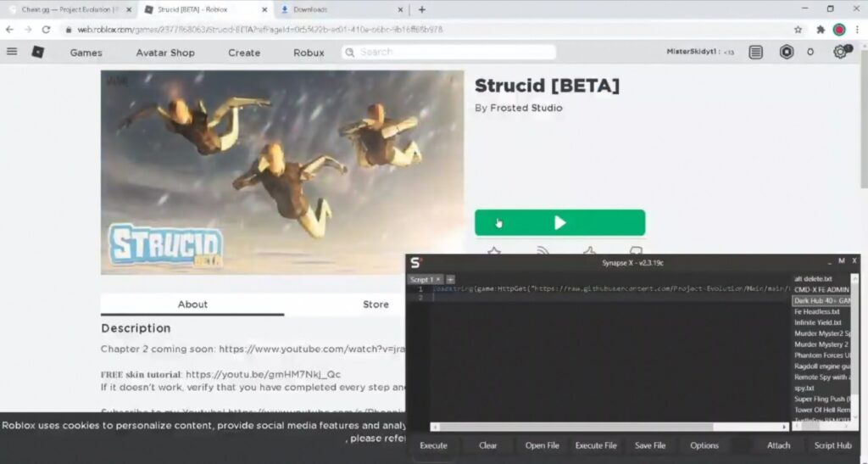The height and width of the screenshot is (464, 868).
Task: Select Ragdoll engine script
Action: (x=821, y=366)
